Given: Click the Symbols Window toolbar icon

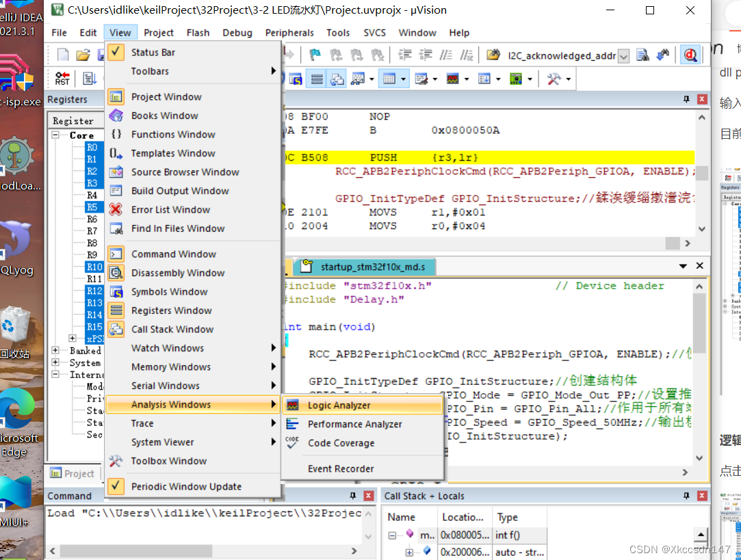Looking at the screenshot, I should 296,79.
